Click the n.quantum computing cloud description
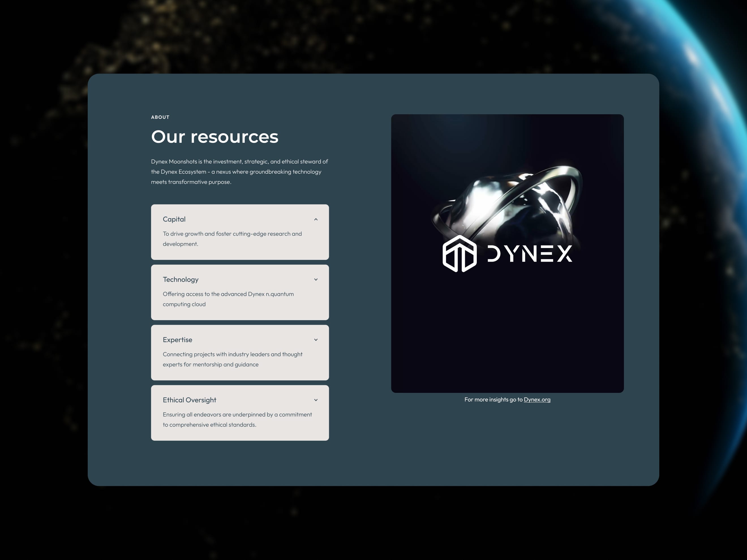747x560 pixels. click(228, 299)
